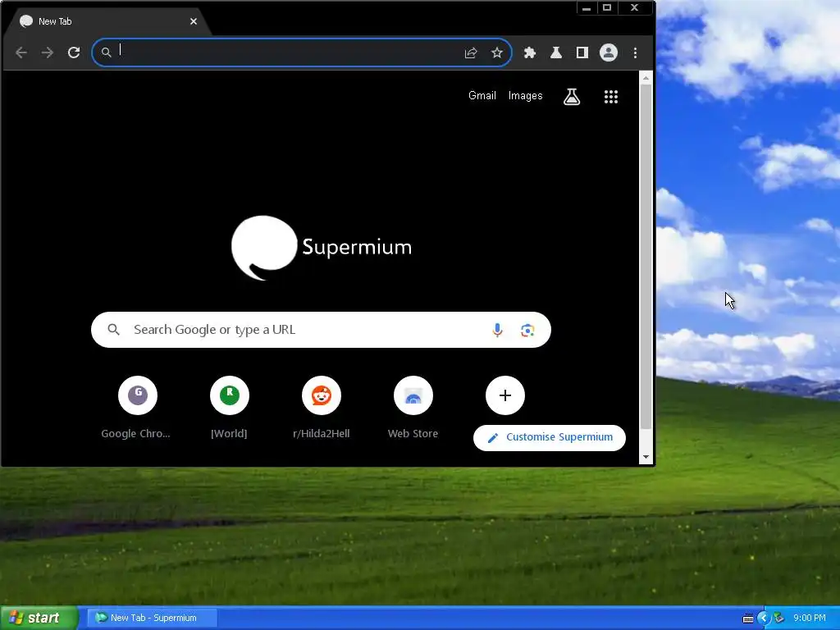Viewport: 840px width, 630px height.
Task: Bookmark this tab with the star icon
Action: pyautogui.click(x=497, y=52)
